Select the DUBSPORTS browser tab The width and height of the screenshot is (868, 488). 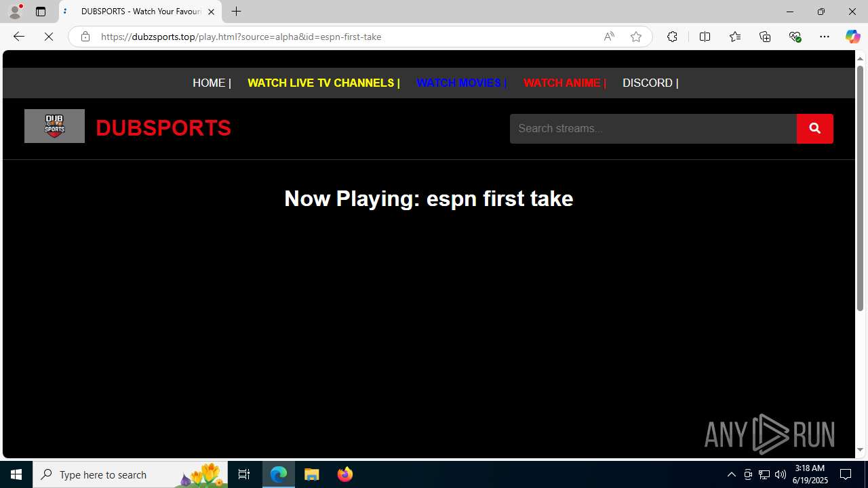click(140, 12)
